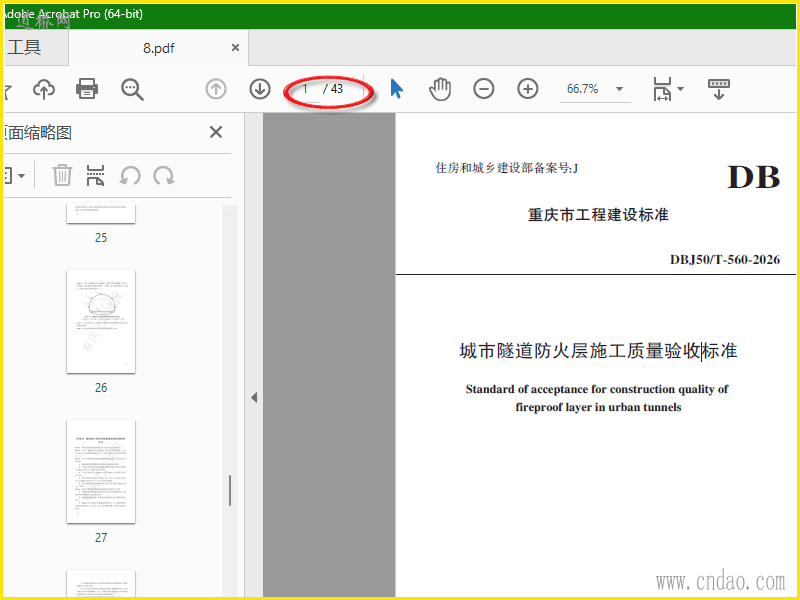This screenshot has height=600, width=800.
Task: Click the English subtitle Standard of acceptance
Action: (598, 398)
